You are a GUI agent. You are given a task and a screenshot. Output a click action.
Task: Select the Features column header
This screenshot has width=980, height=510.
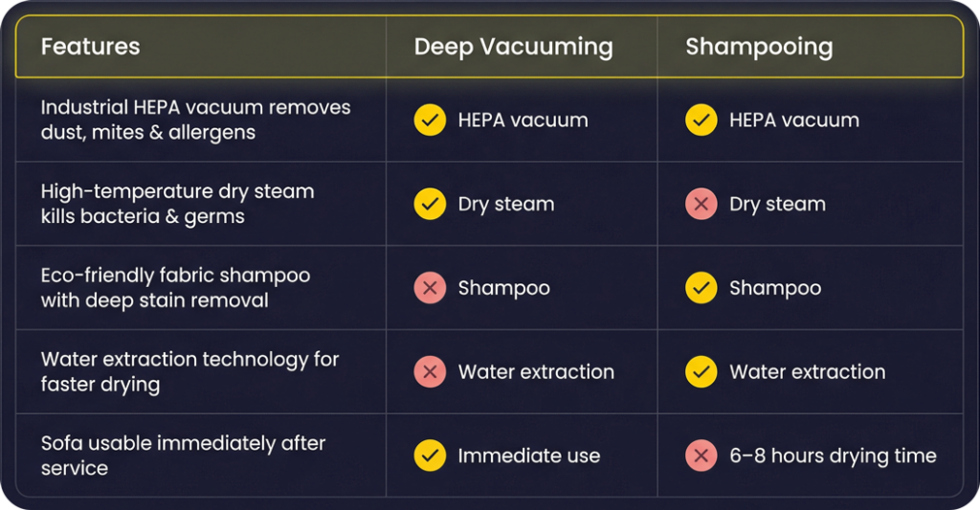[x=90, y=46]
